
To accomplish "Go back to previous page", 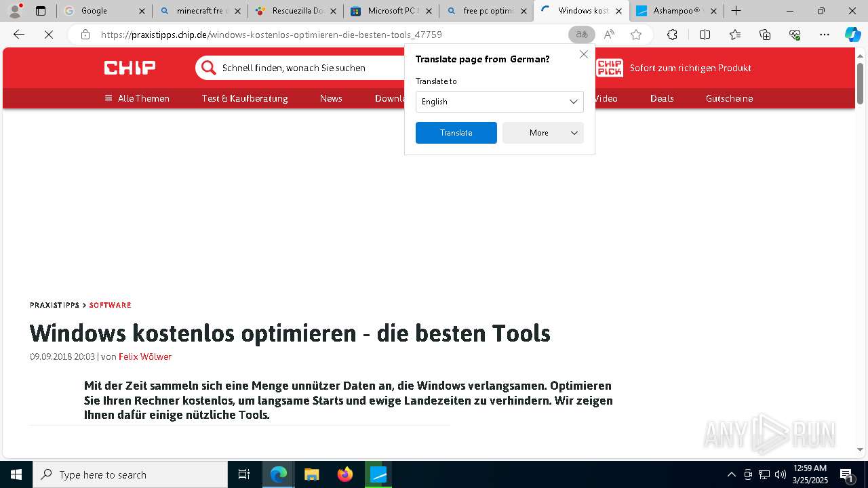I will point(19,35).
